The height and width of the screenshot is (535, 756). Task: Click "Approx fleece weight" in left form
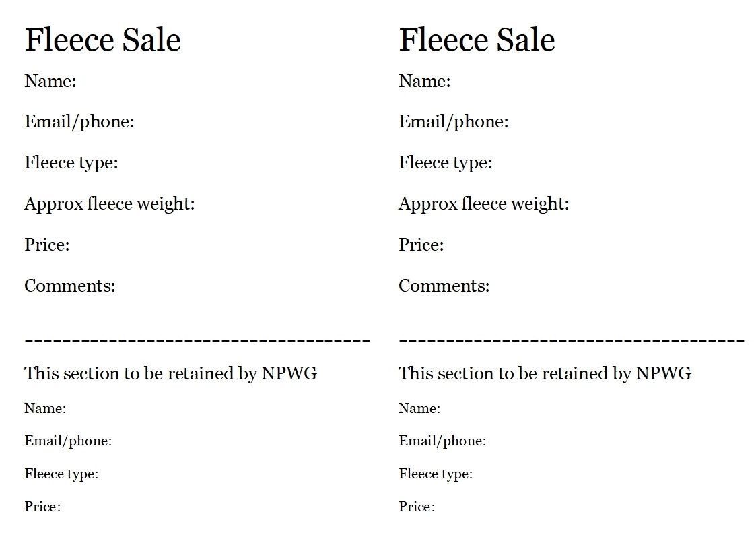pyautogui.click(x=110, y=203)
